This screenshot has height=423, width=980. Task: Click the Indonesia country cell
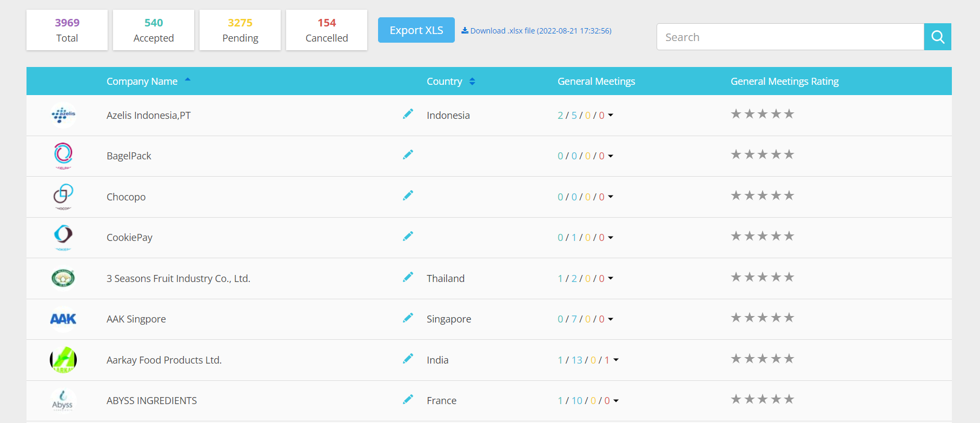click(x=448, y=115)
